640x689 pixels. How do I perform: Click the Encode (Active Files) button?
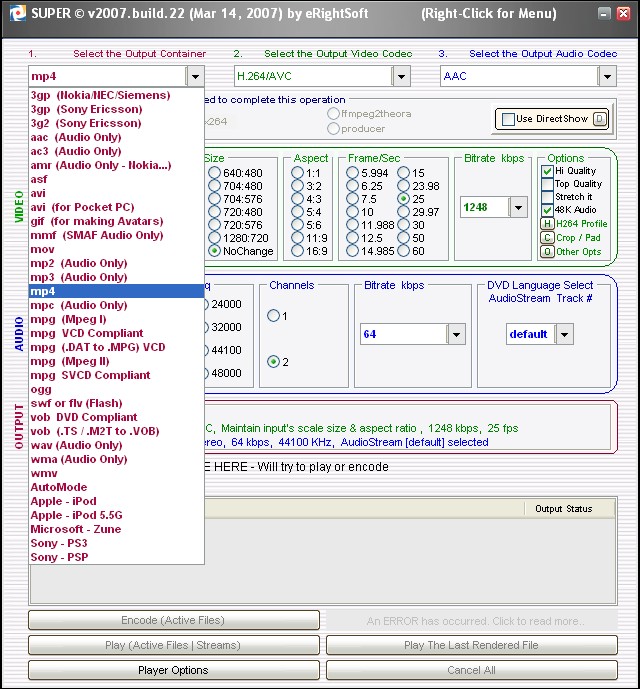[x=174, y=620]
